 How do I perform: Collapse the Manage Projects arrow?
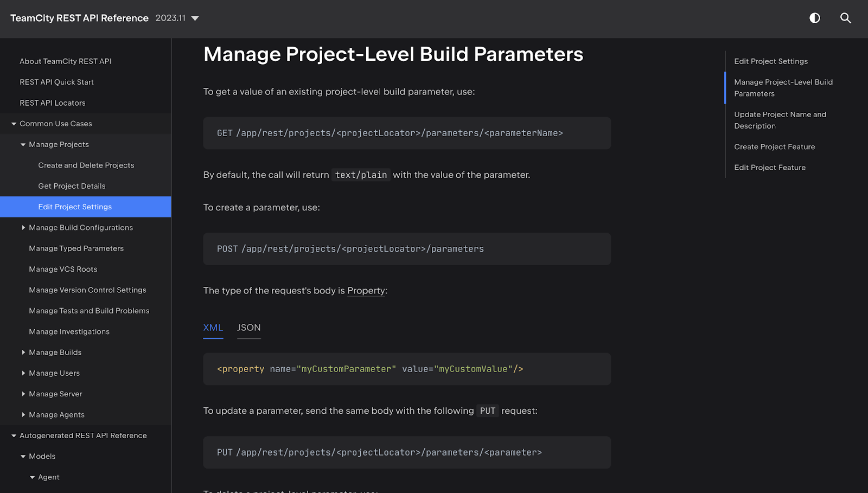[23, 145]
